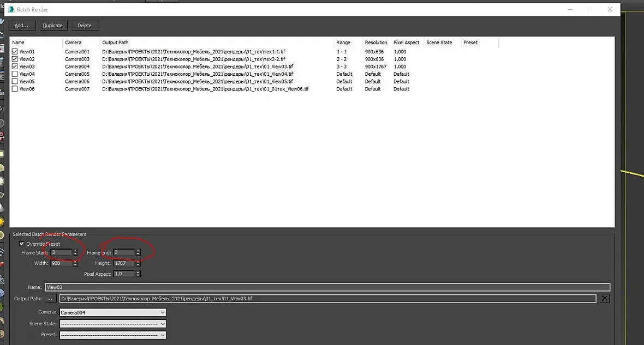Screen dimensions: 644x345
Task: Click the Pixel Aspect spinner arrows
Action: pyautogui.click(x=138, y=274)
